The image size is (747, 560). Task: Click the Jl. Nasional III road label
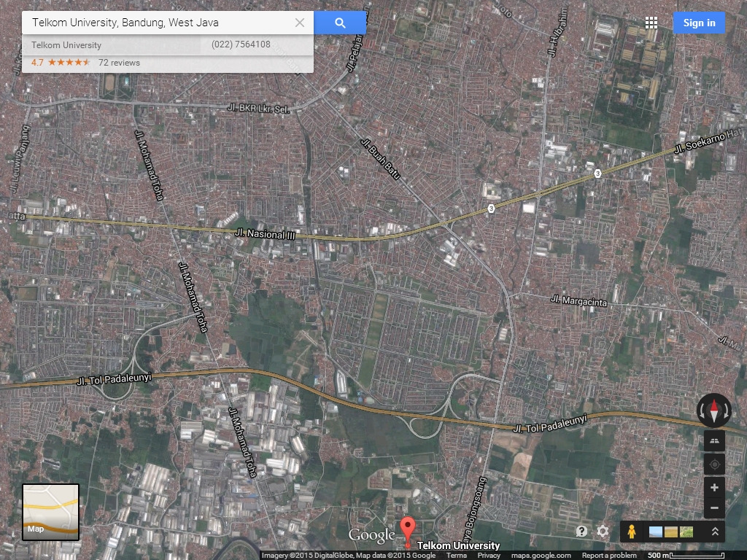(x=266, y=234)
